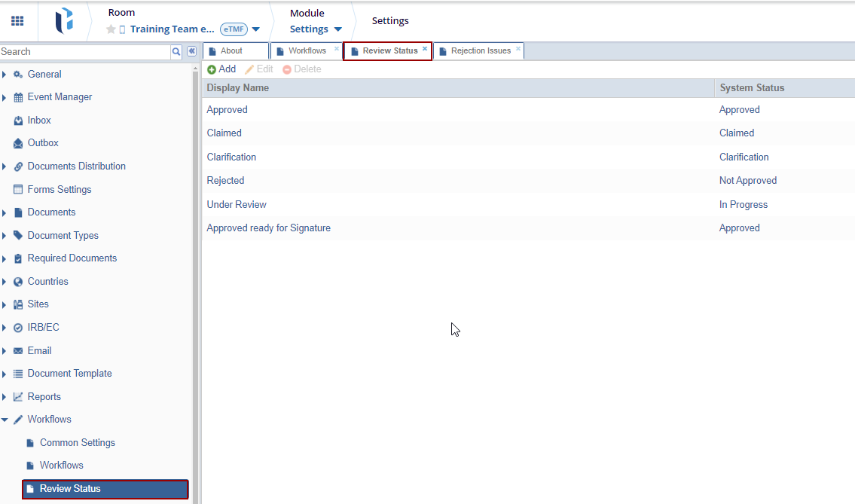Open Common Settings under Workflows
Viewport: 855px width, 504px height.
[77, 443]
